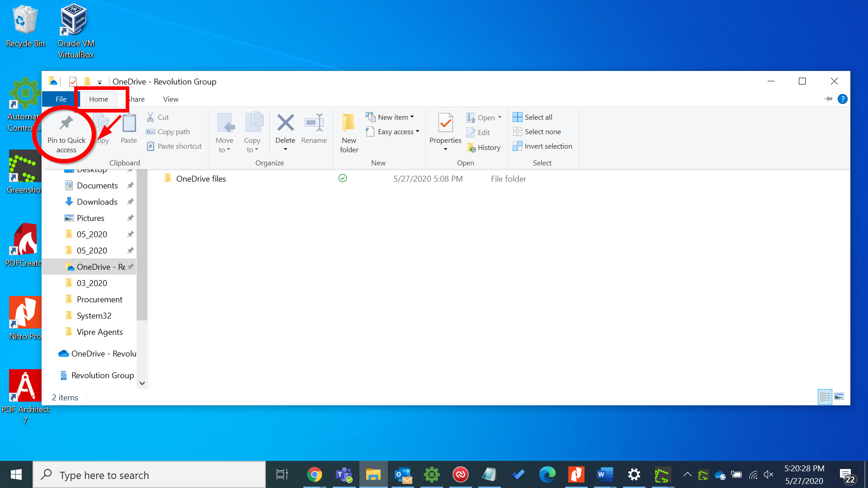Open Settings gear in taskbar

tap(634, 474)
